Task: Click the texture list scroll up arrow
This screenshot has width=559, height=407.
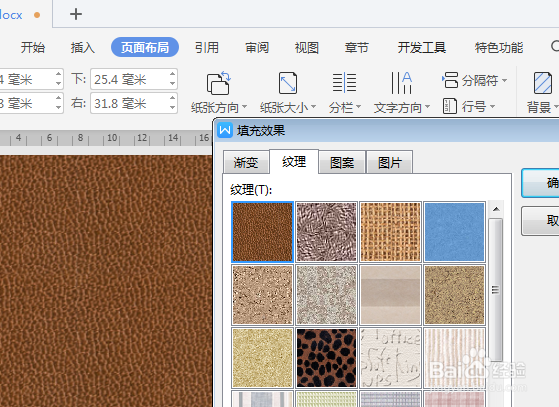Action: [x=496, y=209]
